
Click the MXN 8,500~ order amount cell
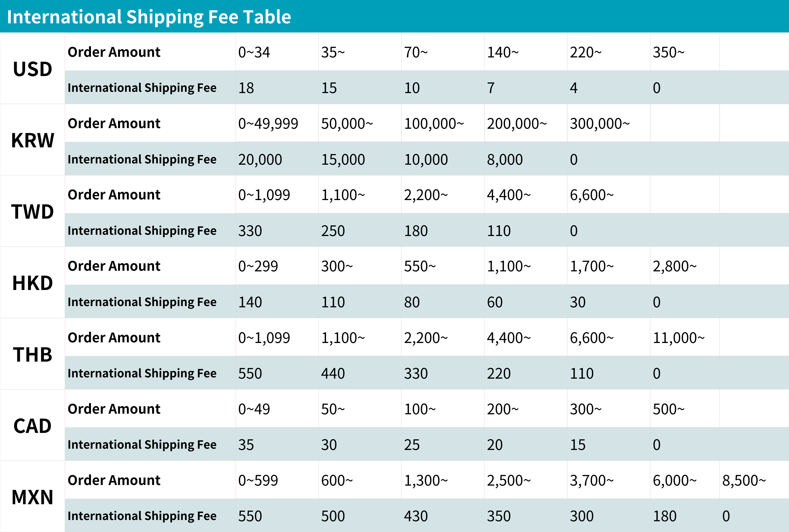tap(754, 480)
